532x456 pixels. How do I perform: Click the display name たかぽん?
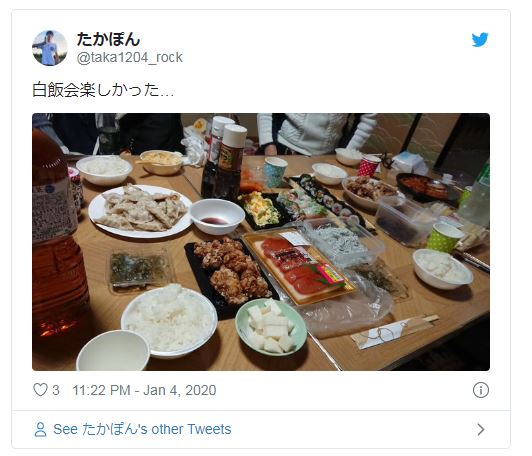[109, 39]
